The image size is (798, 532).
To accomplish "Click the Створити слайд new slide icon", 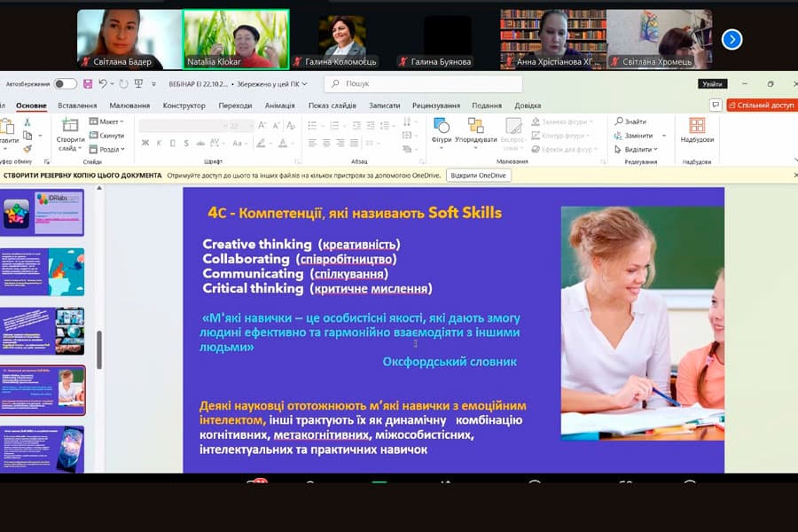I will click(70, 126).
